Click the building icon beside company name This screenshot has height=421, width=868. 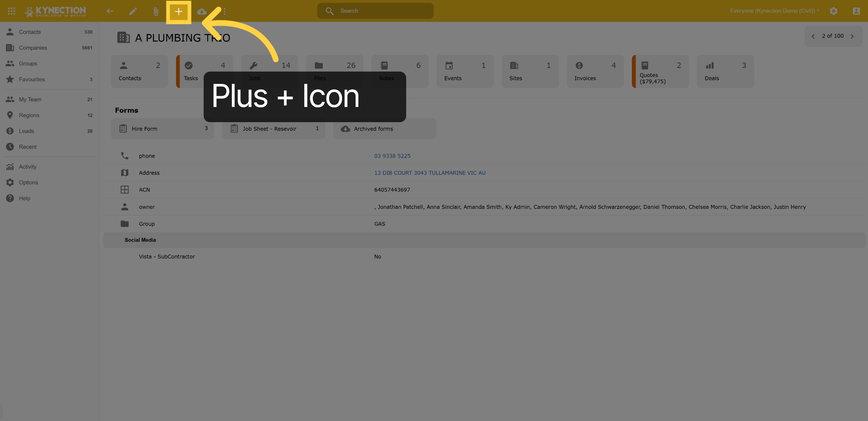[123, 37]
